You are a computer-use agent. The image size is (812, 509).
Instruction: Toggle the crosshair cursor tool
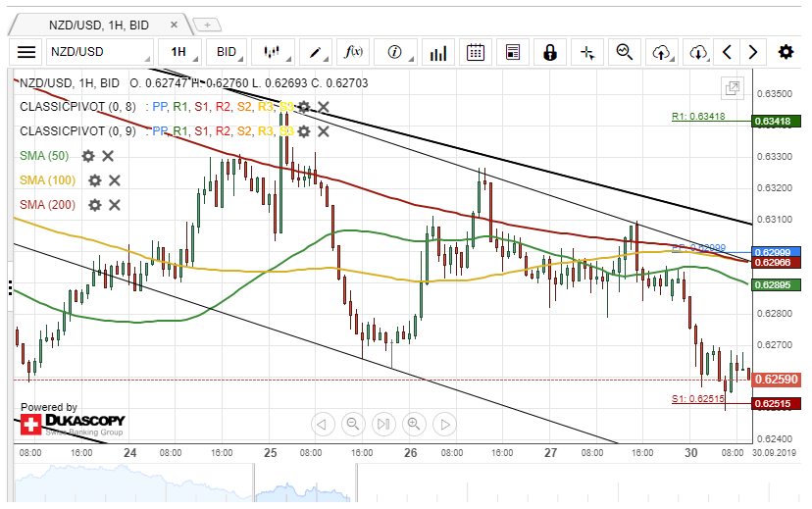586,52
